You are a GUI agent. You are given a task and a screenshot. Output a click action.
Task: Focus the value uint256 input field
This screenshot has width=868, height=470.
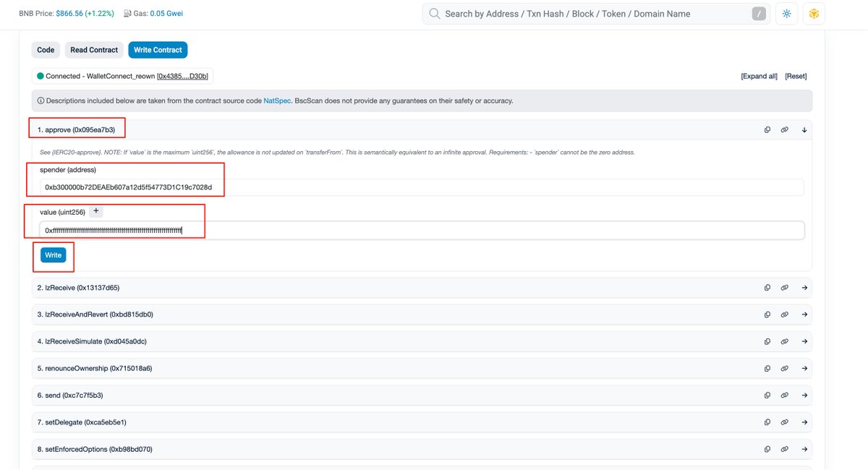[x=422, y=231]
